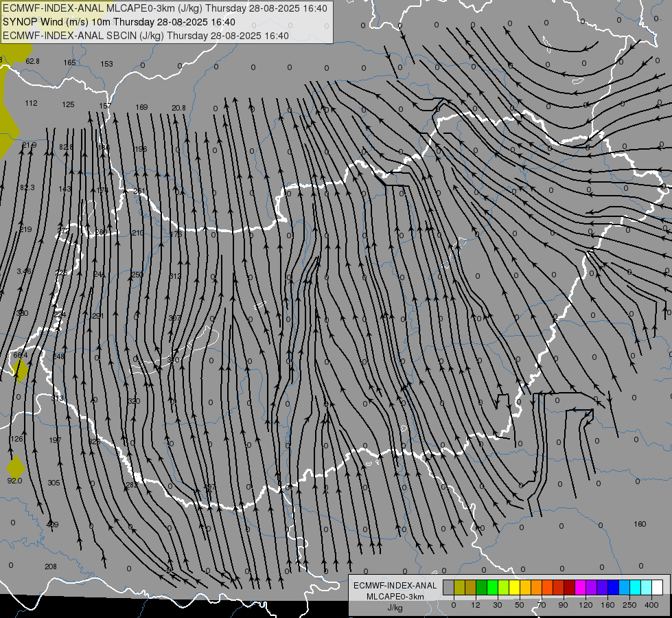Image resolution: width=672 pixels, height=618 pixels.
Task: Click the map value 112
Action: 31,103
